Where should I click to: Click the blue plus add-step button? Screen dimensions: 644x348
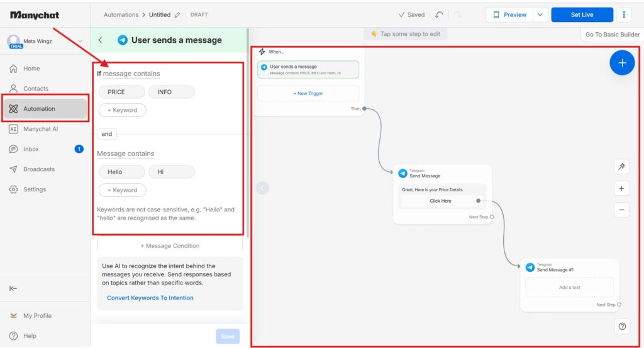[x=622, y=63]
